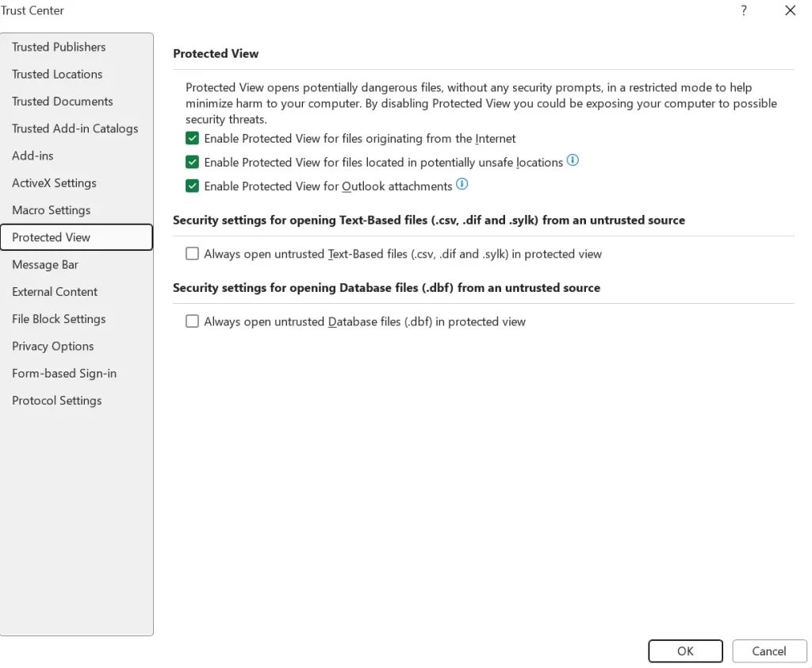This screenshot has width=812, height=668.
Task: Select Privacy Options in sidebar
Action: coord(53,346)
